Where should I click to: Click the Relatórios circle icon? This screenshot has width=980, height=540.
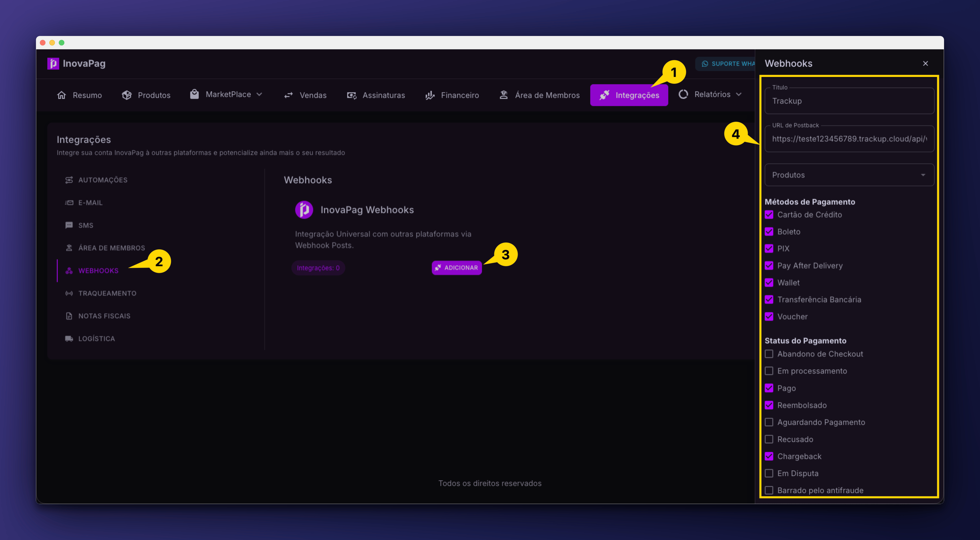coord(683,94)
